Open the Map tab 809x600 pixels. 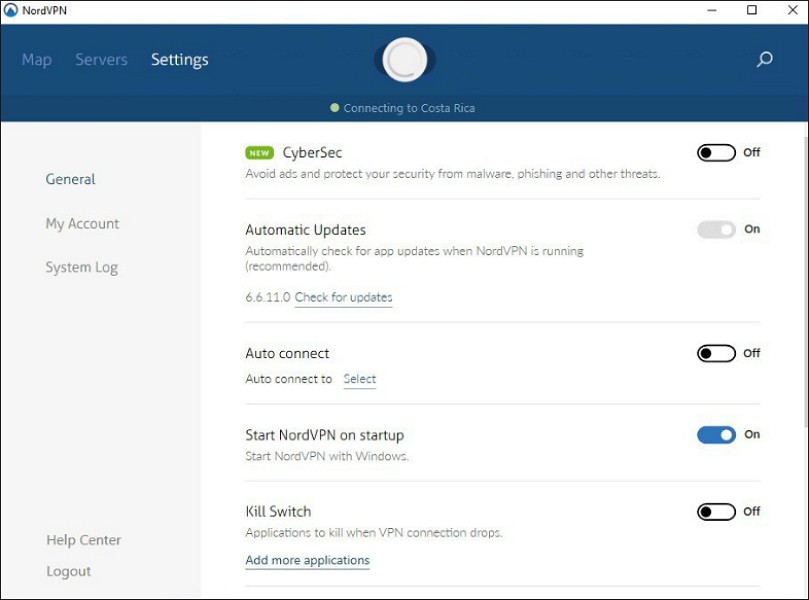[x=37, y=60]
